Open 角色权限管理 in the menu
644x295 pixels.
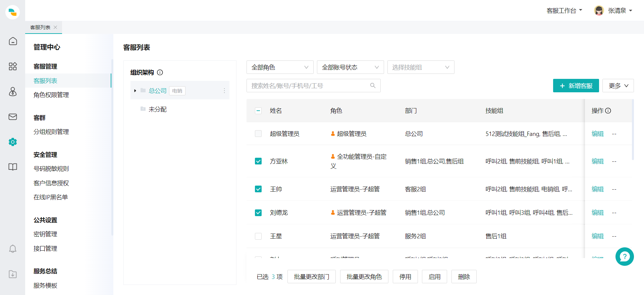tap(51, 95)
